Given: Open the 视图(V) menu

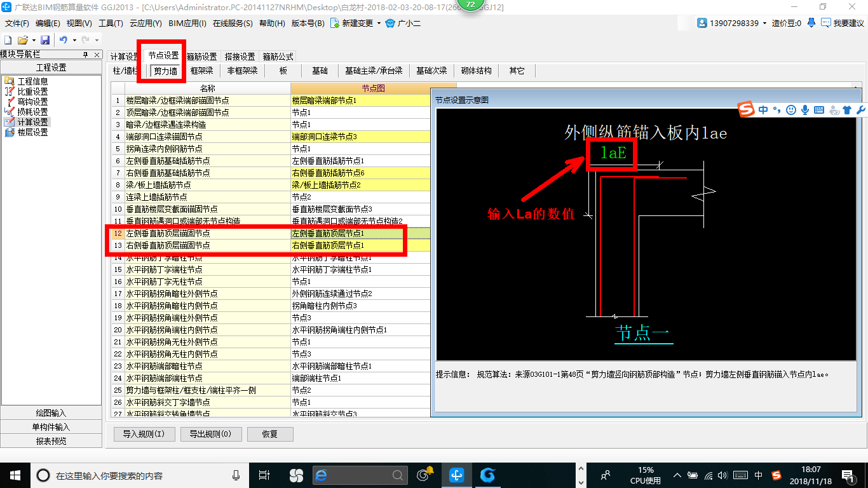Looking at the screenshot, I should coord(79,23).
